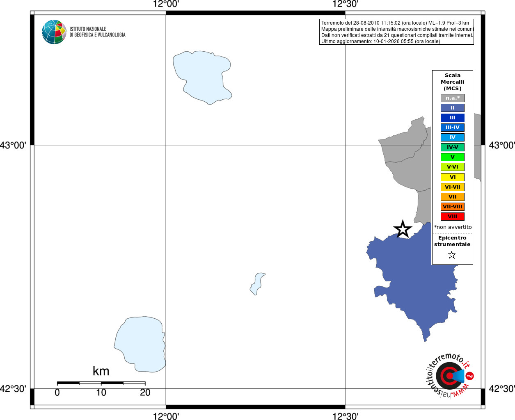Select the green V legend swatch

(453, 157)
